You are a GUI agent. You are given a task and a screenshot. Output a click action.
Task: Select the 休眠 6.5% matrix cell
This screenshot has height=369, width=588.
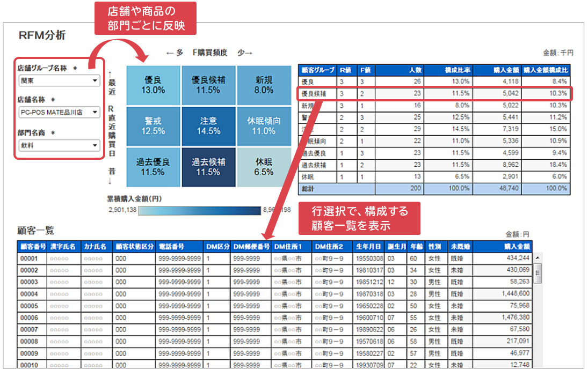264,167
